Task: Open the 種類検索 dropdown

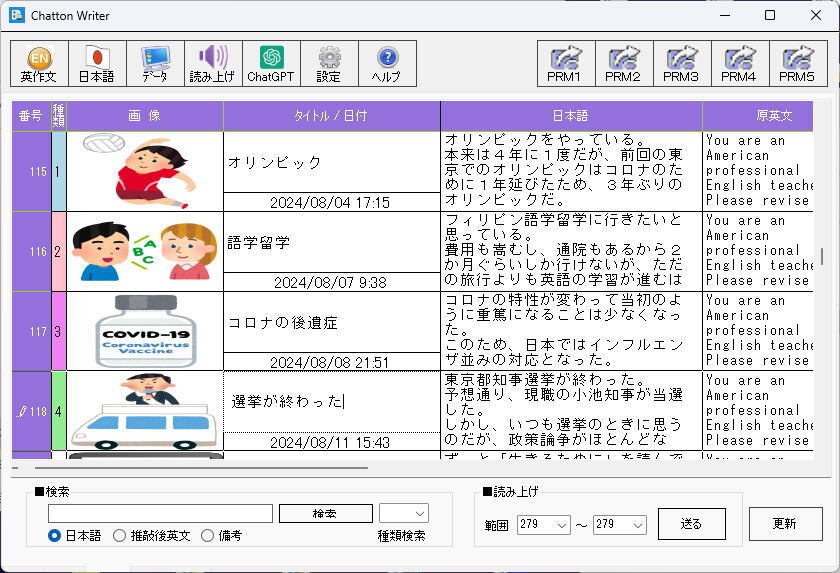Action: pos(404,513)
